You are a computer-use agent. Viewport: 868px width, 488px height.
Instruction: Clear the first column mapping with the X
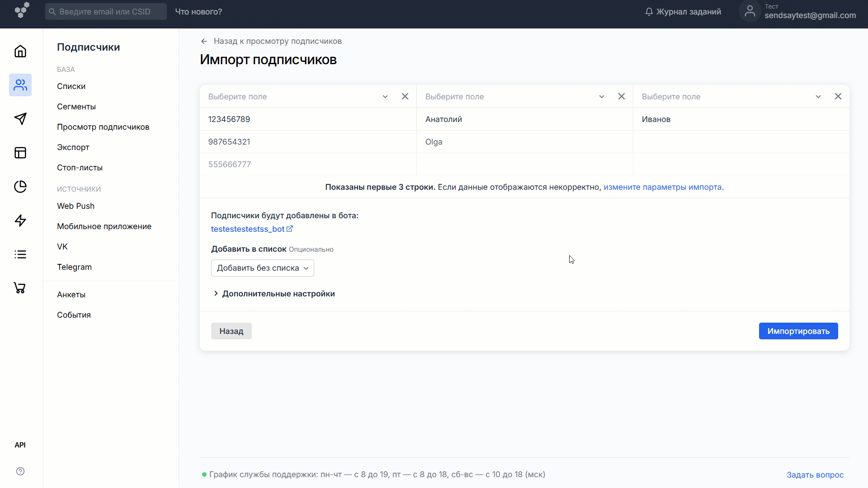coord(405,96)
